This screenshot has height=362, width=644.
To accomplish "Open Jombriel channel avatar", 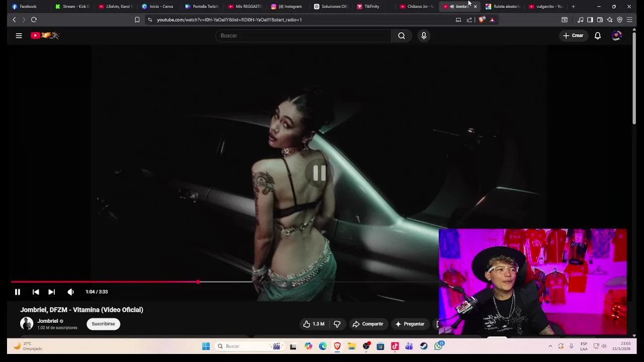I will click(27, 324).
